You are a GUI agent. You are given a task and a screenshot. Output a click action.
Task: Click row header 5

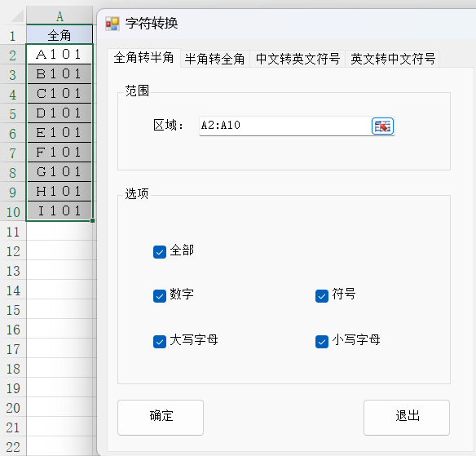pyautogui.click(x=13, y=114)
